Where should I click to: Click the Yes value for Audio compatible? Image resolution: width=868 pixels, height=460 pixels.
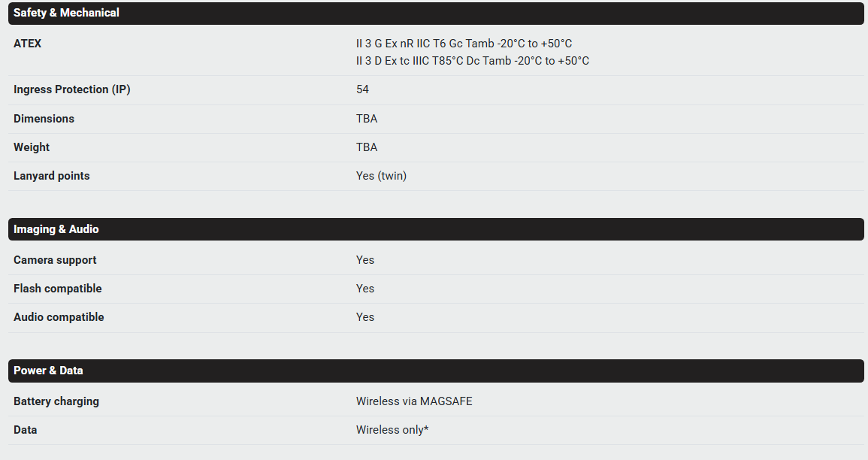click(365, 317)
